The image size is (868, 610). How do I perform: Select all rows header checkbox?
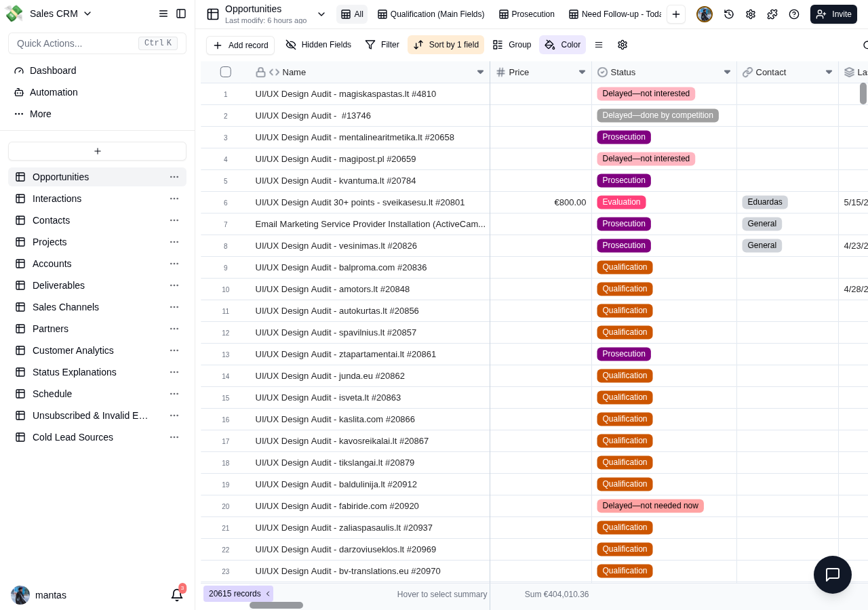click(226, 72)
